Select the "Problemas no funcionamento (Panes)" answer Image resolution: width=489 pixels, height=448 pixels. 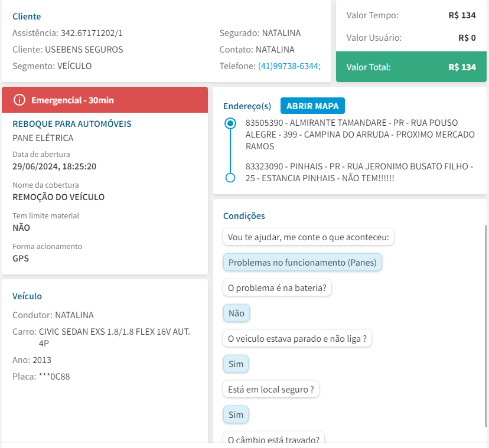tap(303, 262)
